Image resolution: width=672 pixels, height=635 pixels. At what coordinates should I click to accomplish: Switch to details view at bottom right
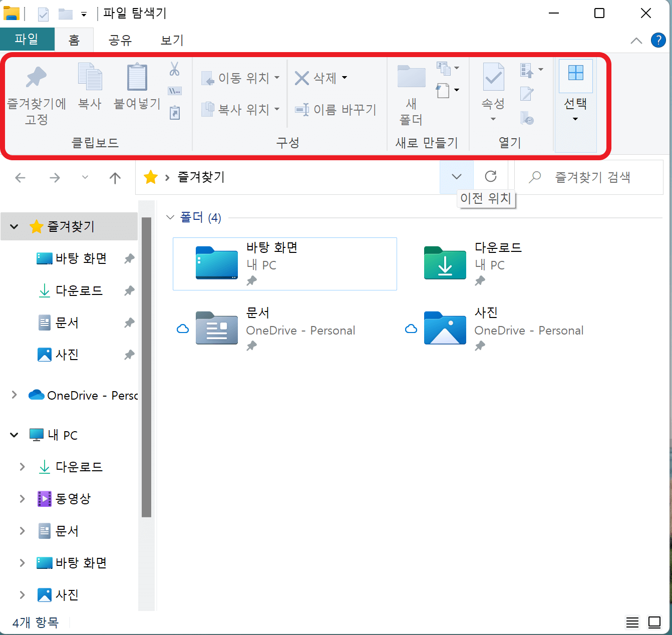(632, 622)
